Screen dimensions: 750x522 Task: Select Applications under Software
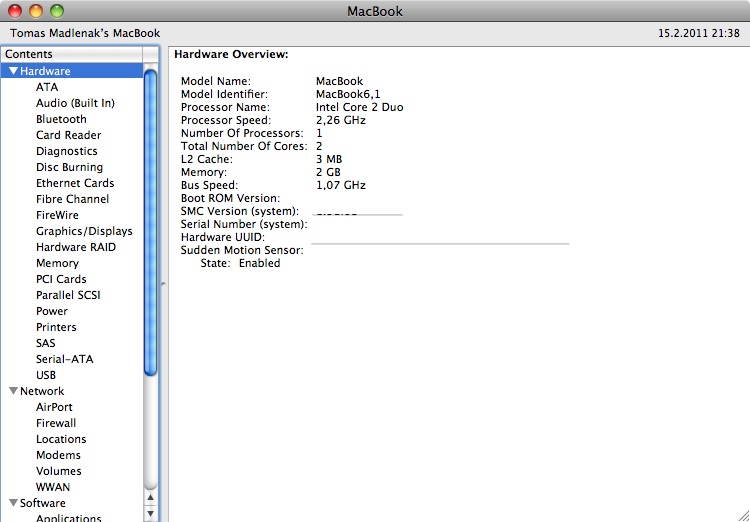[x=68, y=518]
